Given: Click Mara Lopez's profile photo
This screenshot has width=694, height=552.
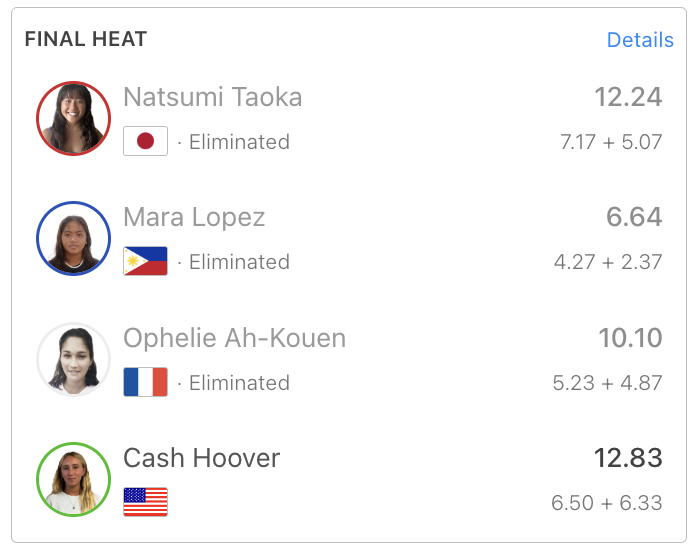Looking at the screenshot, I should click(73, 238).
